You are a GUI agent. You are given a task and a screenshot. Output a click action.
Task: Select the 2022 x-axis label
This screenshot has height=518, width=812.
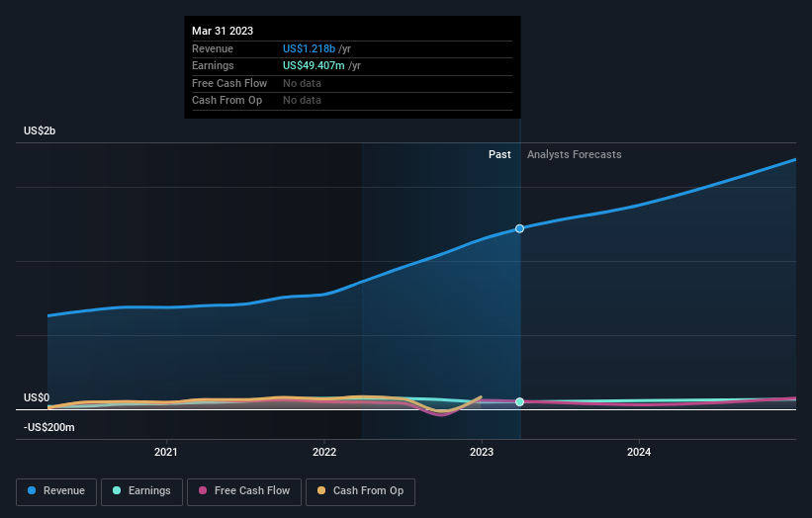pyautogui.click(x=323, y=453)
